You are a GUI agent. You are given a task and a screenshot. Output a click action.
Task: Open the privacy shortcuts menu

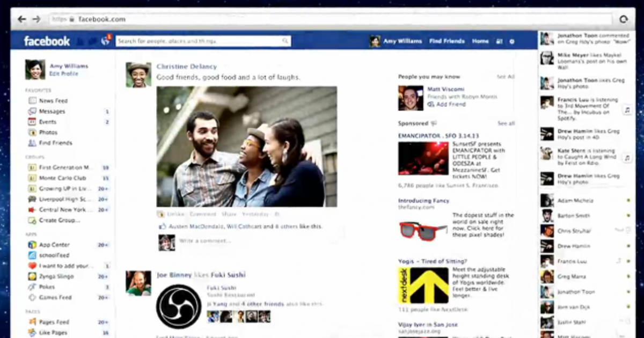point(499,41)
